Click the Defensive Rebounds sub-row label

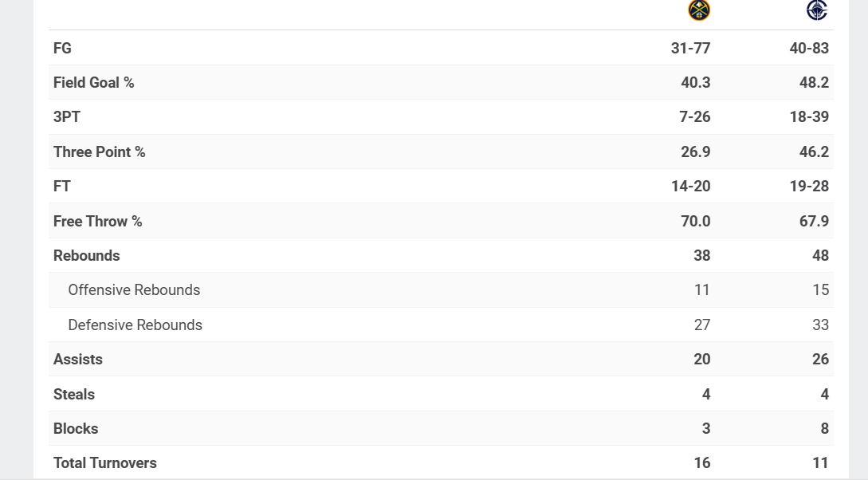click(135, 325)
